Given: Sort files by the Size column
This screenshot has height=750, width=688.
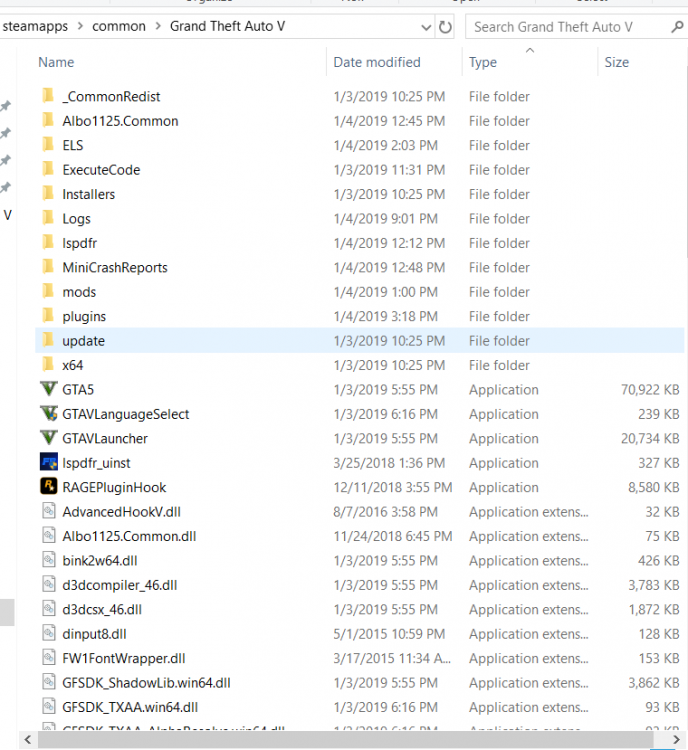Looking at the screenshot, I should point(617,62).
